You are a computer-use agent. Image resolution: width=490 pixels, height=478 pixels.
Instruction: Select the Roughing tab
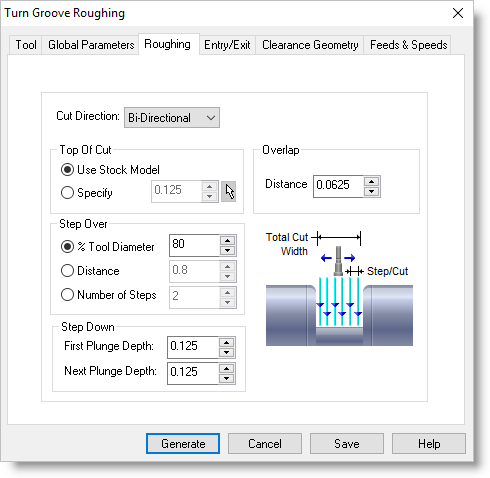[x=168, y=44]
